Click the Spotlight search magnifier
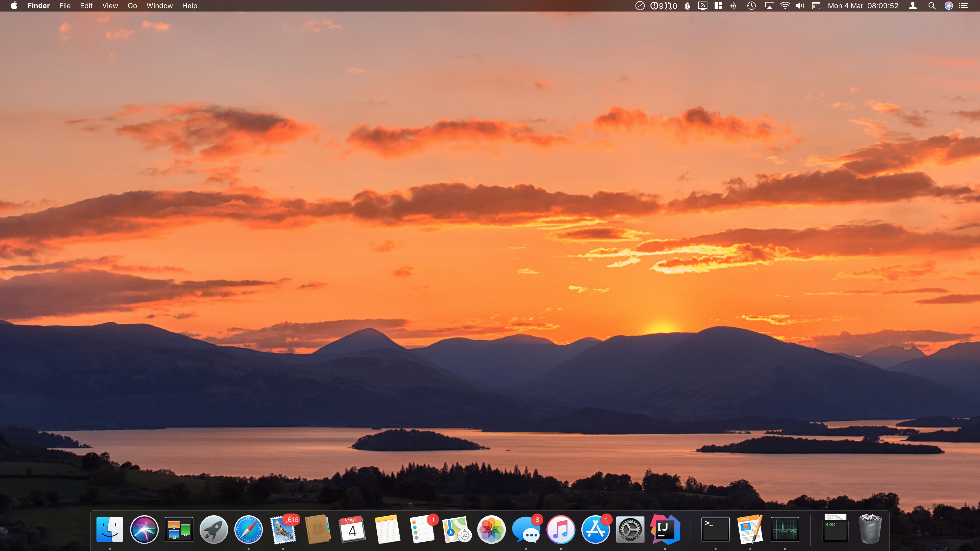This screenshot has height=551, width=980. tap(932, 6)
